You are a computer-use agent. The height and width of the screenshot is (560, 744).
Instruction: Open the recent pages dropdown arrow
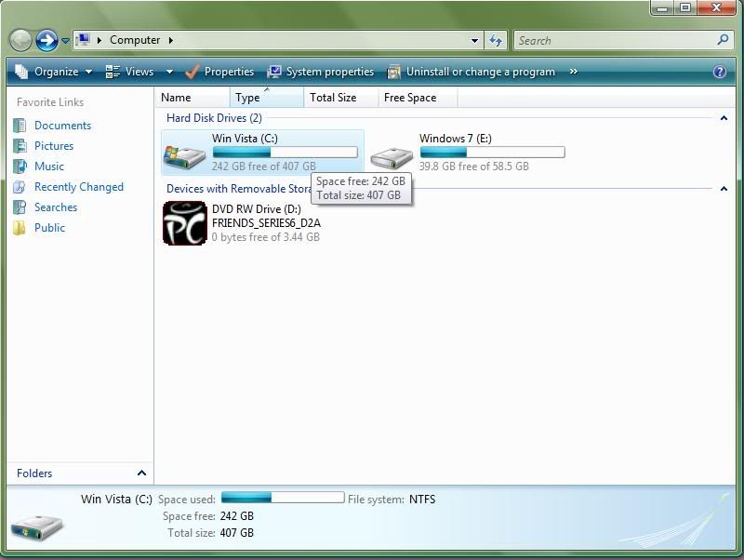click(x=65, y=41)
